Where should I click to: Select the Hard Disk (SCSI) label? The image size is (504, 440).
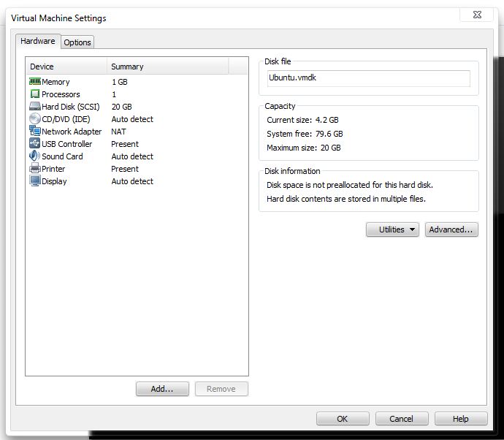(x=71, y=107)
